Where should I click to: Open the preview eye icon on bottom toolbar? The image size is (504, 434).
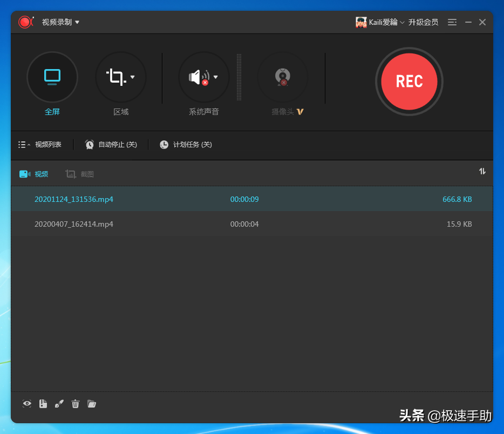coord(26,404)
